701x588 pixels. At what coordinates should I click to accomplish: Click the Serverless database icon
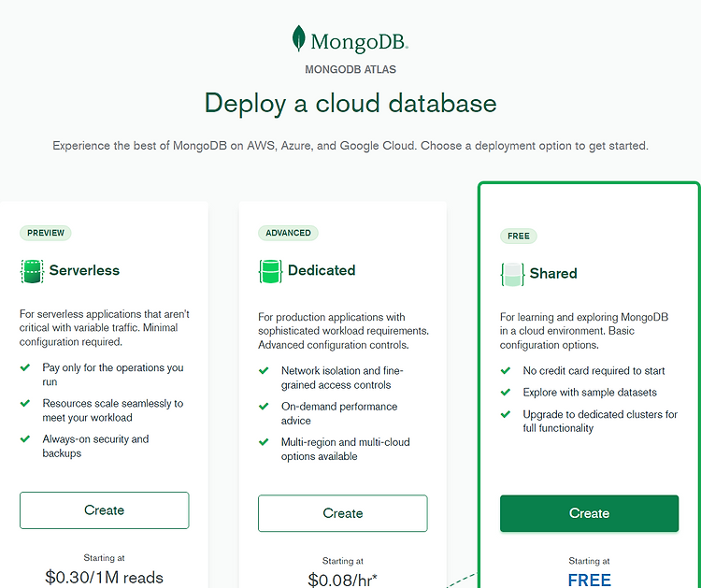coord(32,271)
